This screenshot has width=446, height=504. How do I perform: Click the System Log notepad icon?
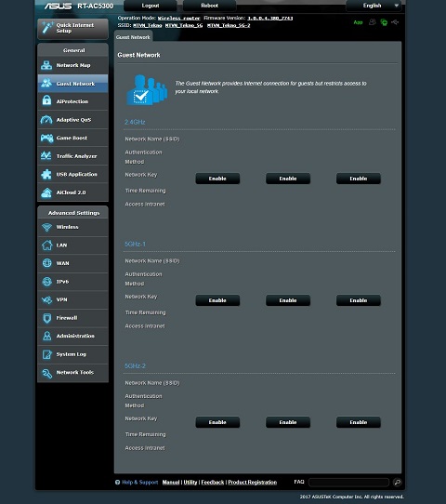(x=46, y=354)
